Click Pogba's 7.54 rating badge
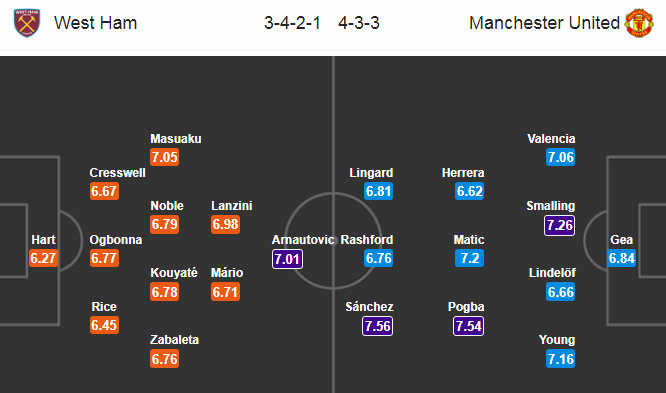This screenshot has width=666, height=393. tap(468, 326)
